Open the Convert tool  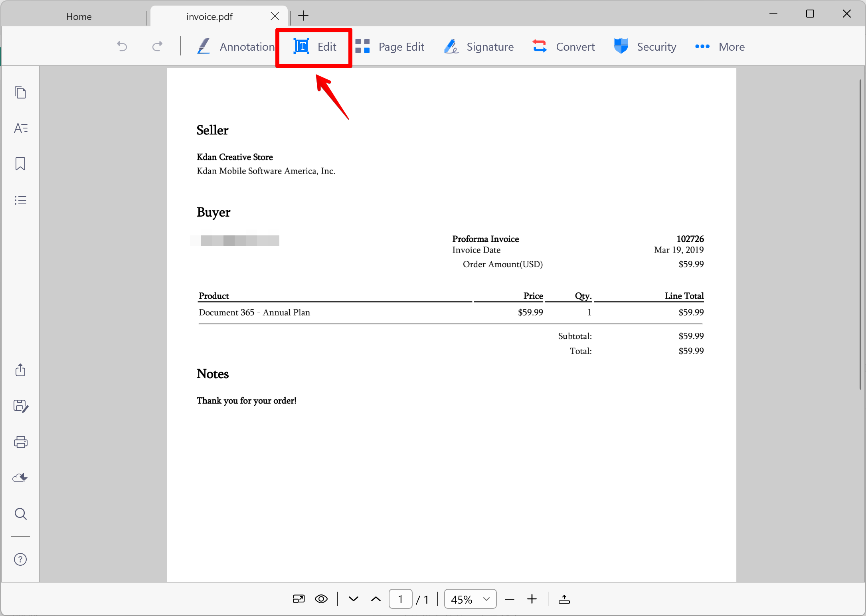click(563, 47)
